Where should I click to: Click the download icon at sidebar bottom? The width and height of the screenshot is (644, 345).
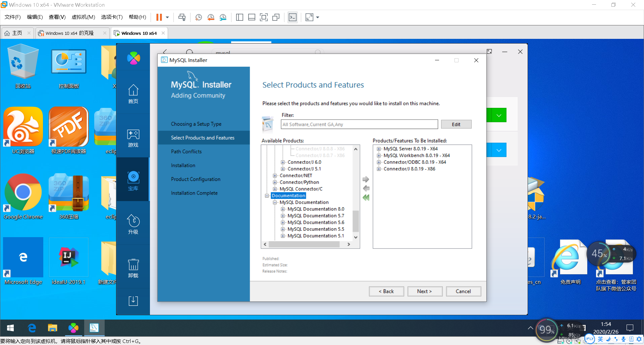pos(133,300)
